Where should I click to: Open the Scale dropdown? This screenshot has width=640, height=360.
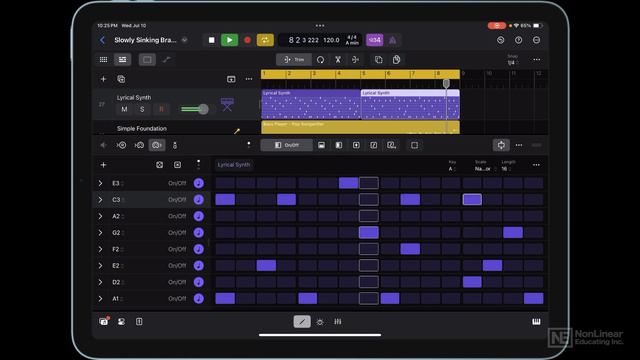coord(485,169)
